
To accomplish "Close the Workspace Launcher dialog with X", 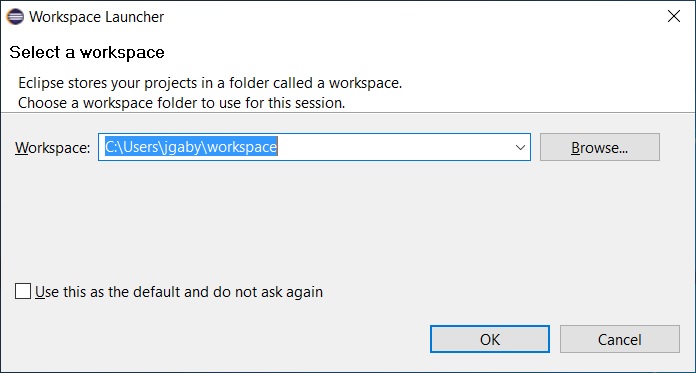I will pyautogui.click(x=674, y=16).
